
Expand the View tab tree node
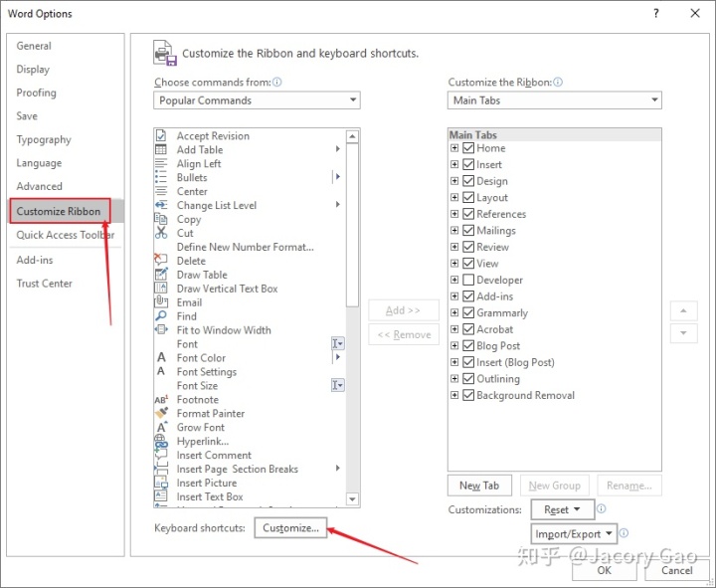pos(454,264)
